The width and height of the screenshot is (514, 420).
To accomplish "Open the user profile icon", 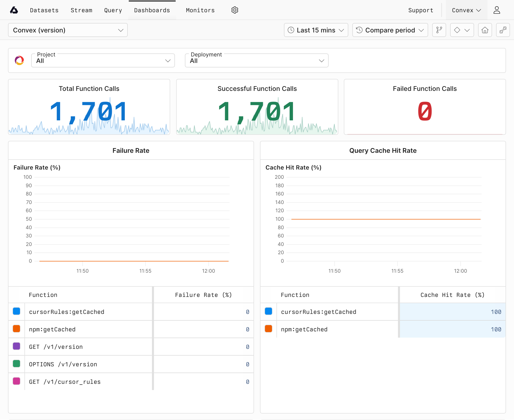I will 497,10.
